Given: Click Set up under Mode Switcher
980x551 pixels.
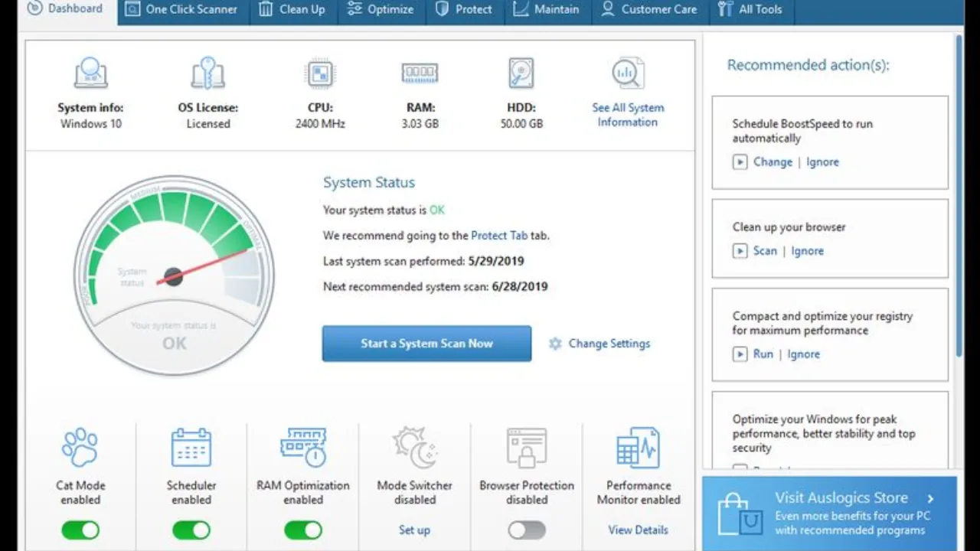Looking at the screenshot, I should (414, 530).
